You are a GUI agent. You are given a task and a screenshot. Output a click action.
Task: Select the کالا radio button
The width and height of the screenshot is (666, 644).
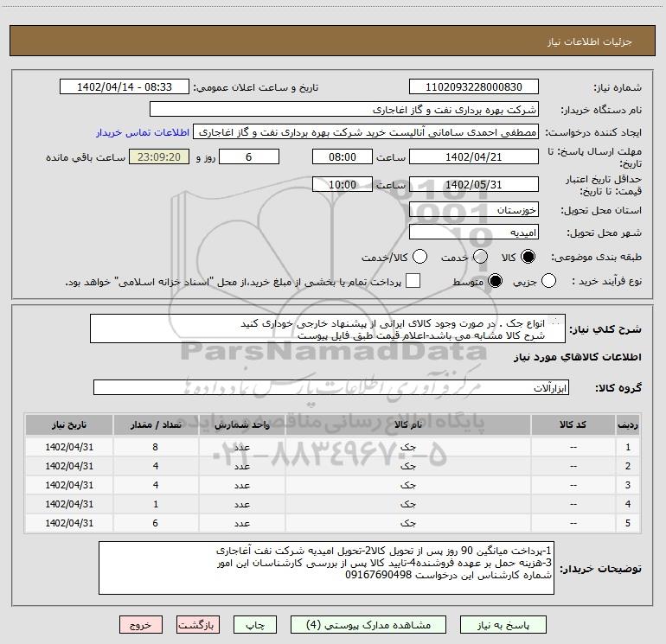tap(528, 257)
